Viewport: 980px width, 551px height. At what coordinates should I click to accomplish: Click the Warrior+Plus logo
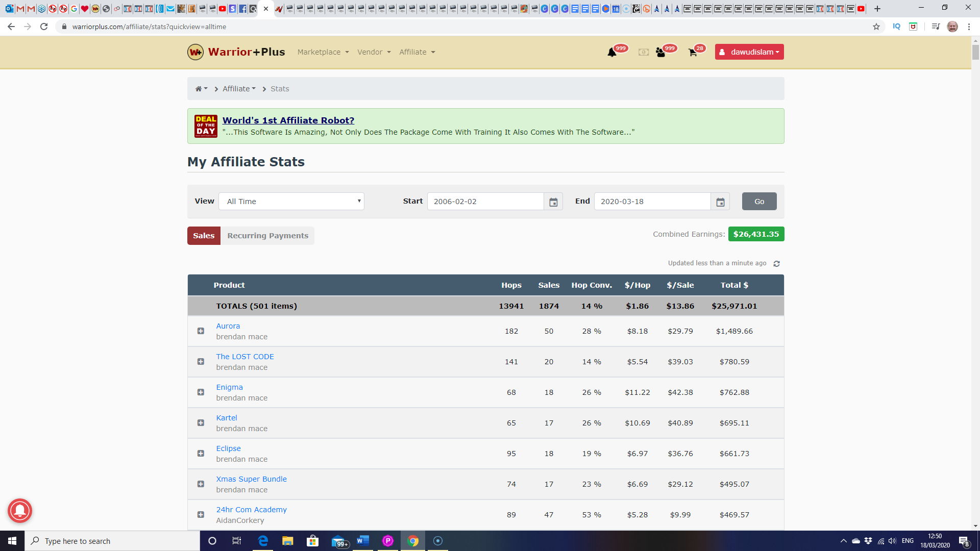pos(236,52)
